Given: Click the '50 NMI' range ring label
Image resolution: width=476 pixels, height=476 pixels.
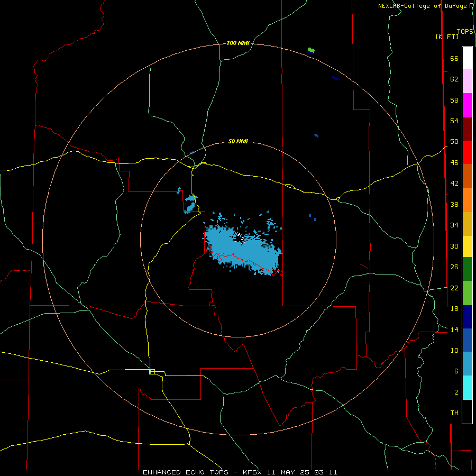Looking at the screenshot, I should (x=238, y=141).
